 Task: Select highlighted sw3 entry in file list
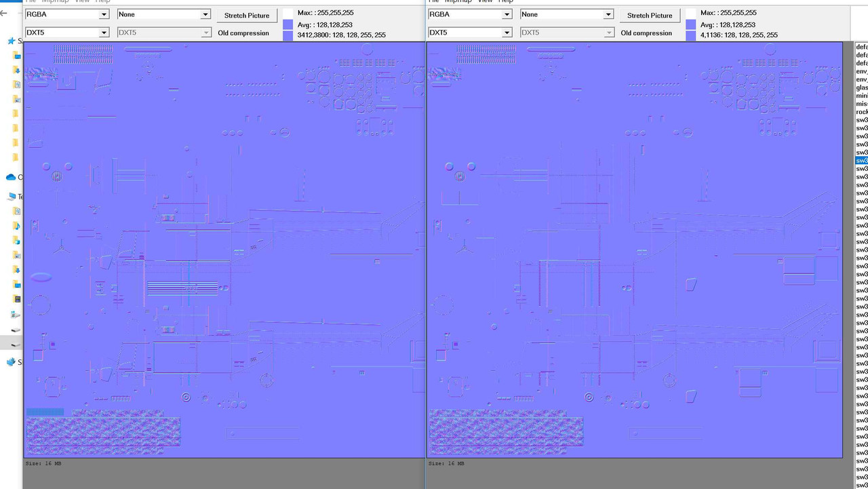[x=862, y=161]
